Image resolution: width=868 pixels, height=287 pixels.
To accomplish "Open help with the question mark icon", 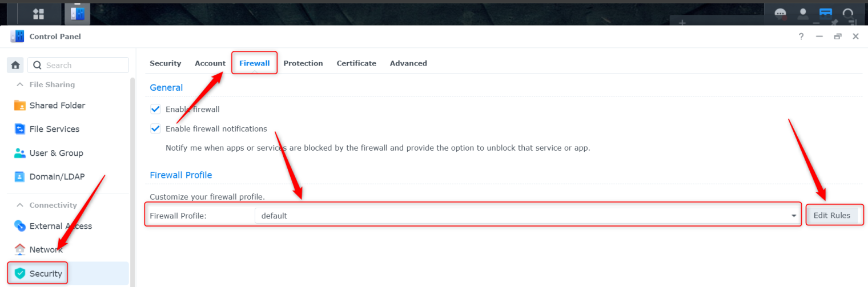I will (x=801, y=37).
